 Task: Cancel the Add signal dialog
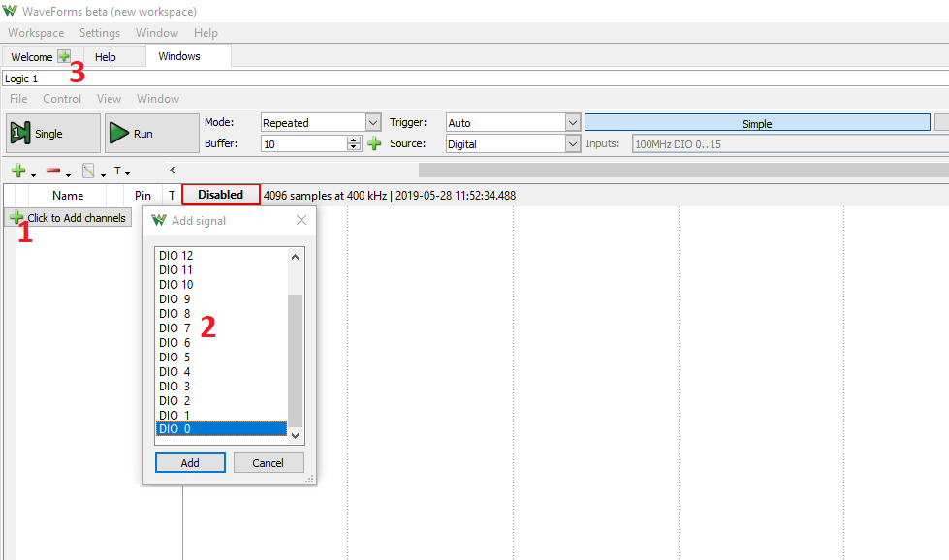coord(269,463)
